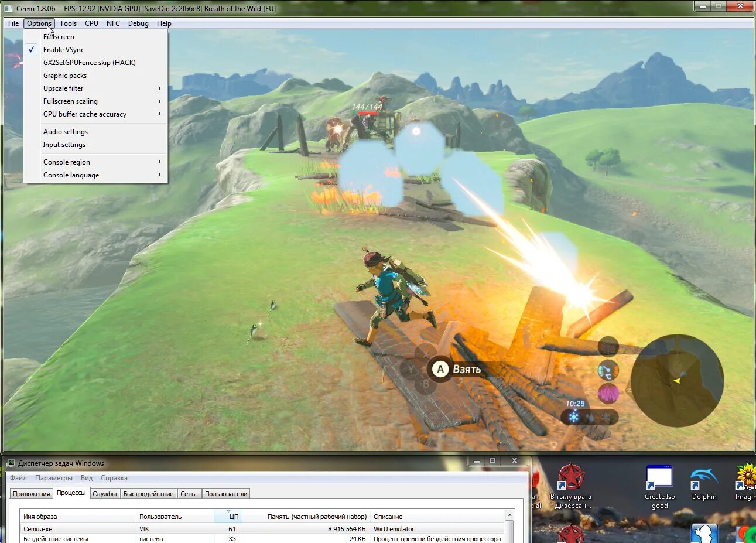Select the В тылу врага Диверсанты desktop shortcut

click(x=571, y=486)
